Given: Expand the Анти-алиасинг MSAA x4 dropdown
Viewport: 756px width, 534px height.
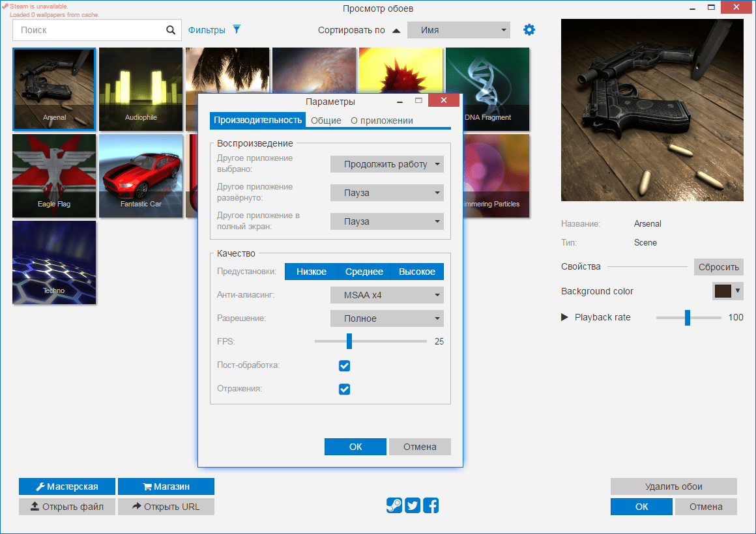Looking at the screenshot, I should coord(386,295).
